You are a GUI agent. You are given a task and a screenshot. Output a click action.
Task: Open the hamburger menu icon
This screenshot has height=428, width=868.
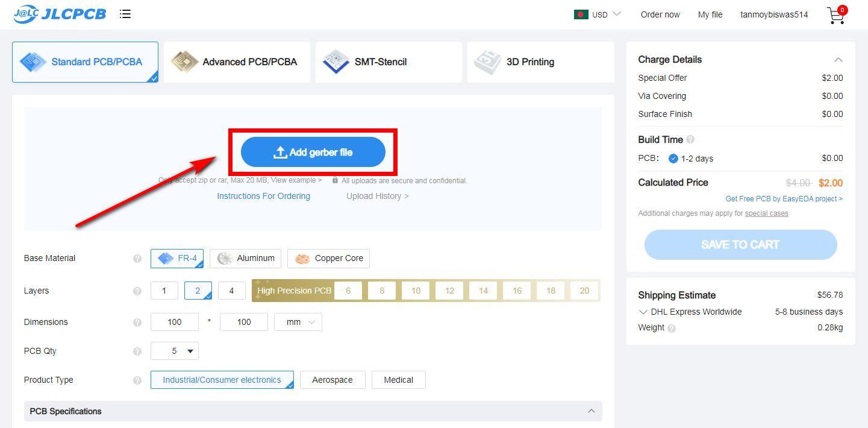(x=125, y=14)
